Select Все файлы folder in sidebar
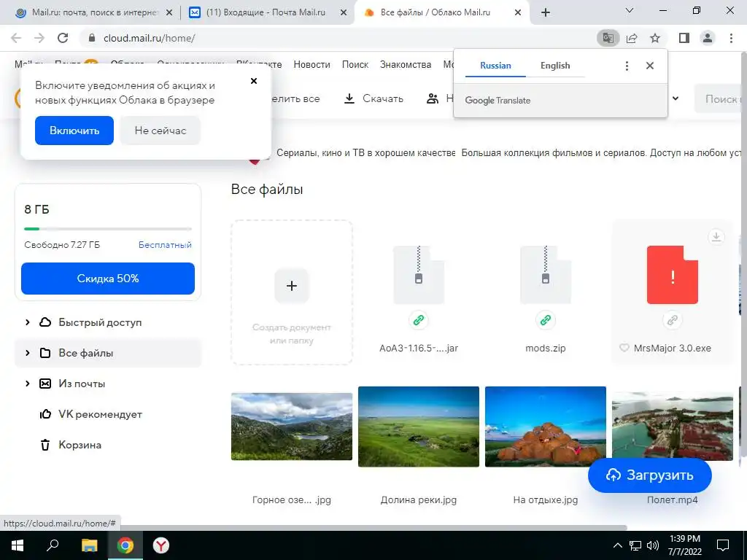This screenshot has height=560, width=747. [x=108, y=353]
